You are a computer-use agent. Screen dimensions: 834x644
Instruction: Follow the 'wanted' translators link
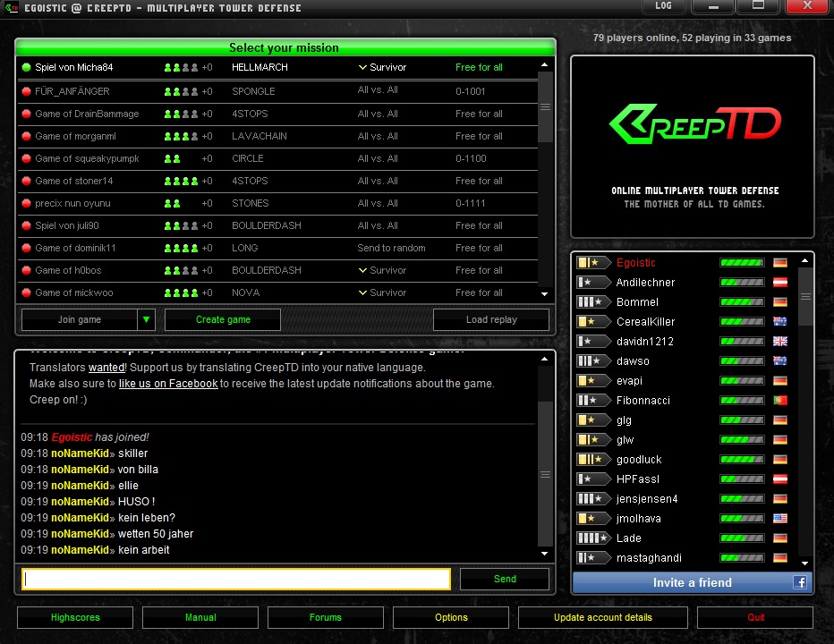106,368
